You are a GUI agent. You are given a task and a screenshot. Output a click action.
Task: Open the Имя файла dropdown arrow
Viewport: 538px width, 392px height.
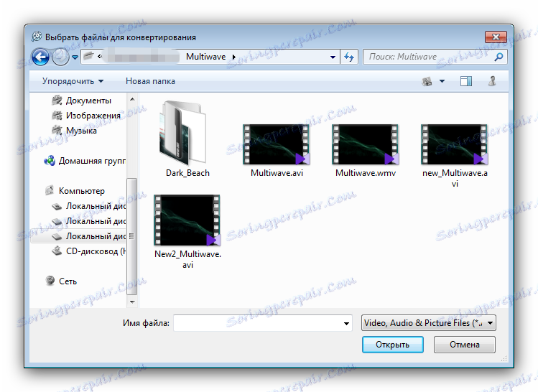(346, 323)
